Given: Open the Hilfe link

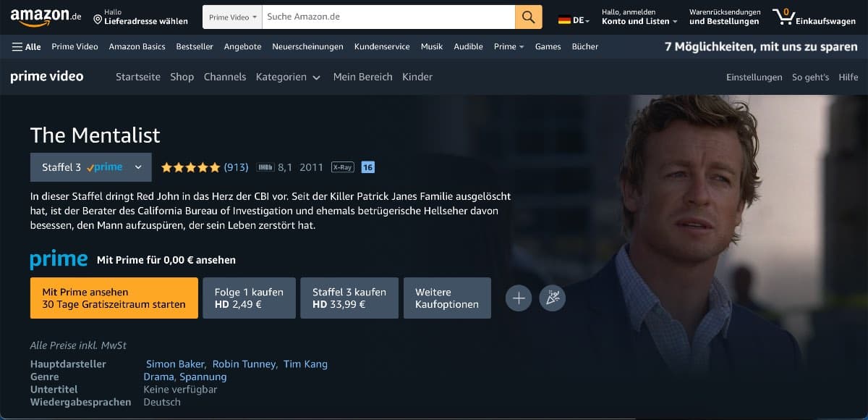Looking at the screenshot, I should [848, 77].
